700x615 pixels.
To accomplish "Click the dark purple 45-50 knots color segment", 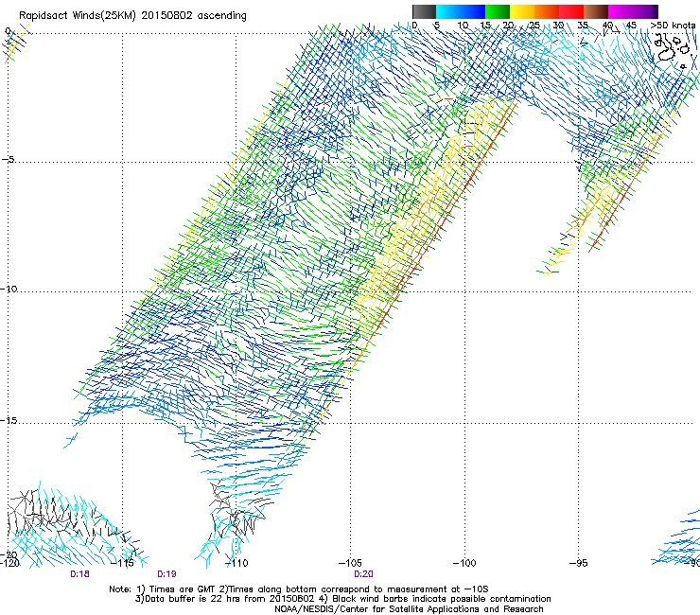I will coord(645,11).
